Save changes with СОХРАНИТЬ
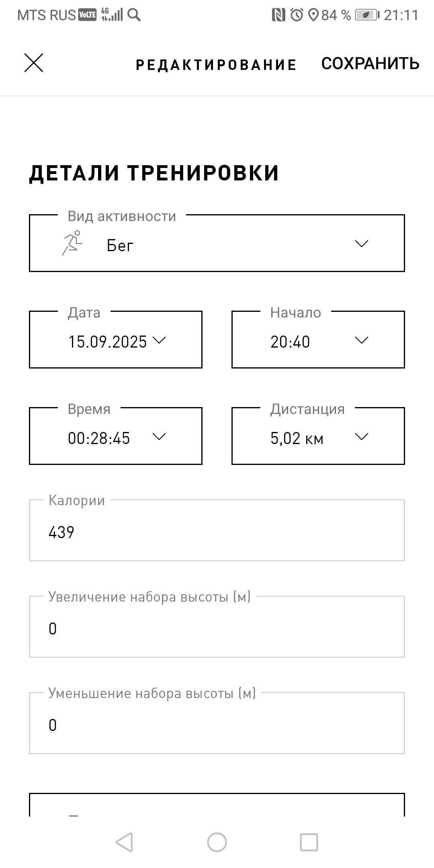434x868 pixels. (x=371, y=63)
